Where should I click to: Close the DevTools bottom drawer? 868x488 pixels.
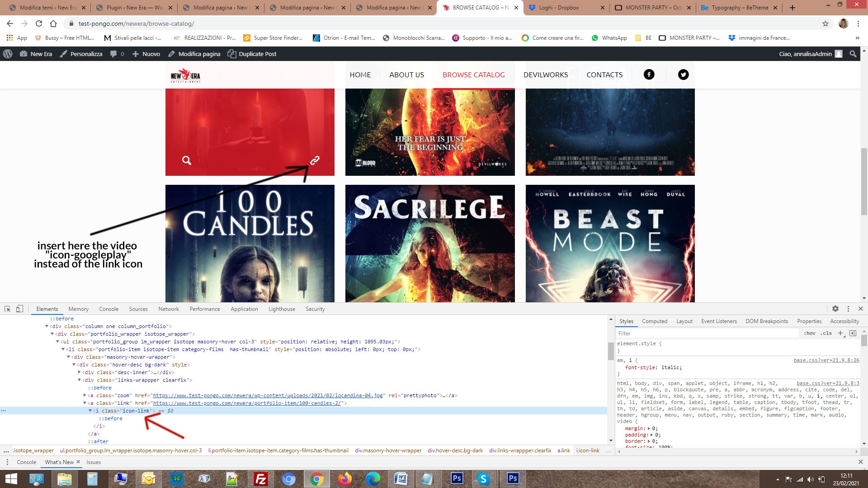coord(861,462)
